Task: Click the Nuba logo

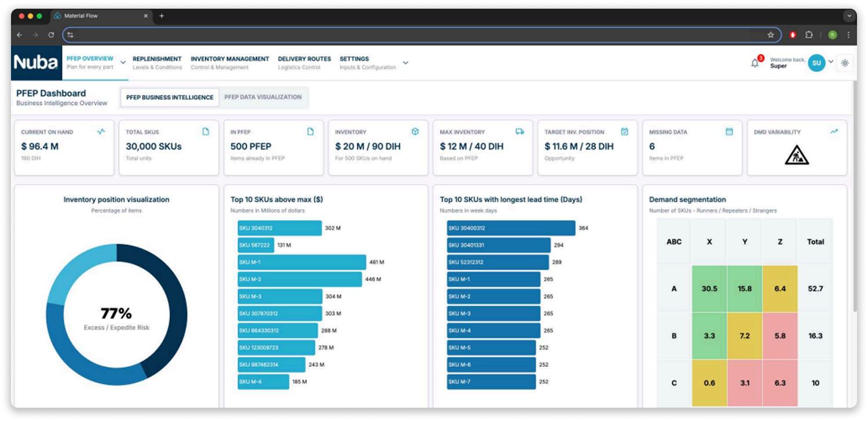Action: [x=36, y=63]
